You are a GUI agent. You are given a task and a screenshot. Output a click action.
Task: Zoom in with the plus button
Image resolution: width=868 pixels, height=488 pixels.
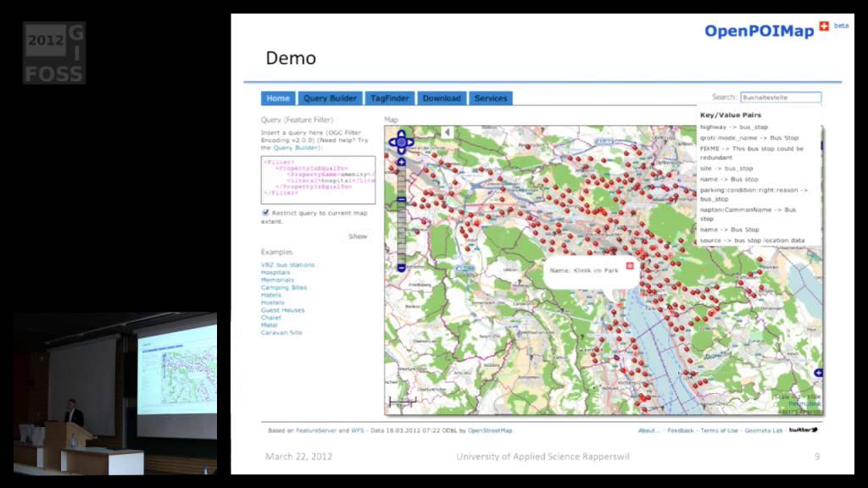click(x=401, y=162)
